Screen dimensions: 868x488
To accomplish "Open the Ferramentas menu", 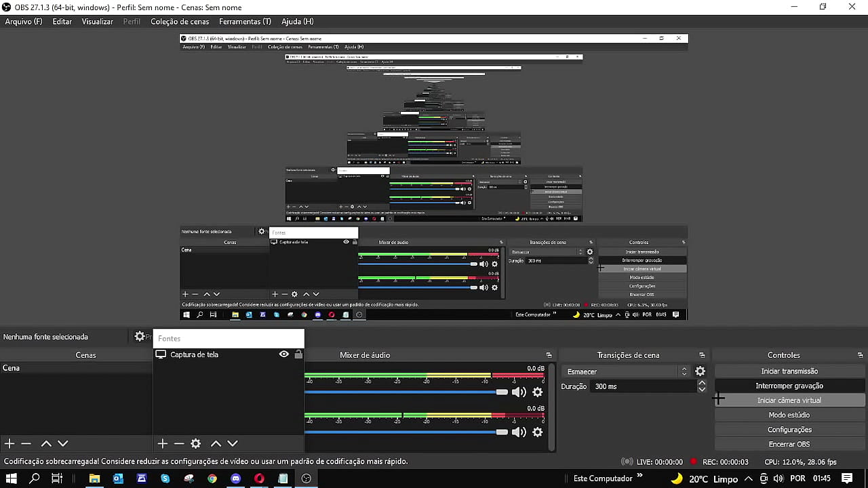I will (x=245, y=22).
